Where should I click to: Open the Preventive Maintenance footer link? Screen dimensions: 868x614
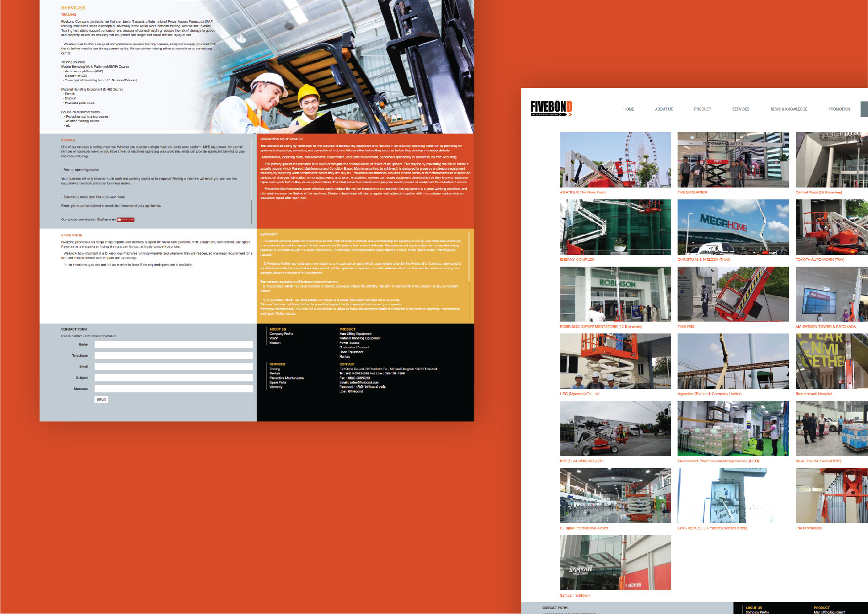coord(286,378)
